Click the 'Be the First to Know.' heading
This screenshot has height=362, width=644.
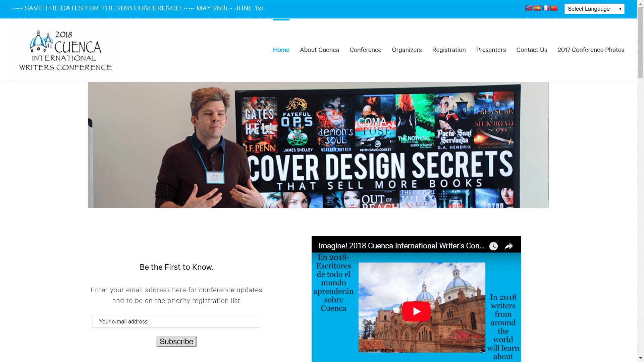pos(176,267)
